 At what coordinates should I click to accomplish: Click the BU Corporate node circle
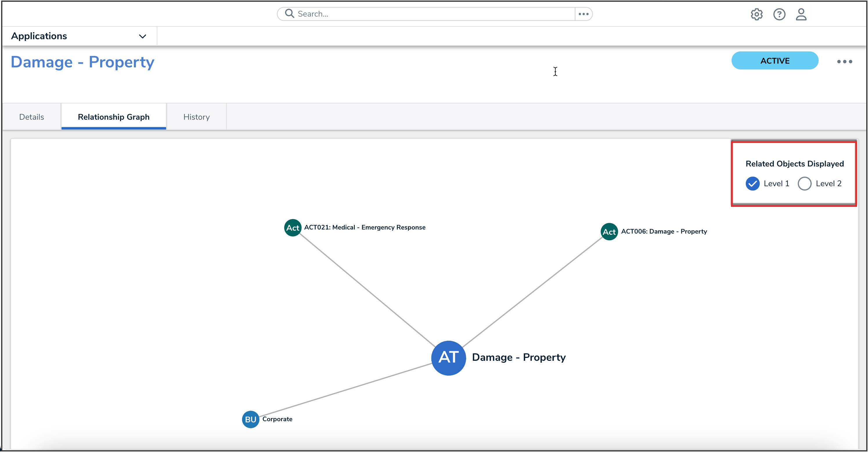coord(250,419)
